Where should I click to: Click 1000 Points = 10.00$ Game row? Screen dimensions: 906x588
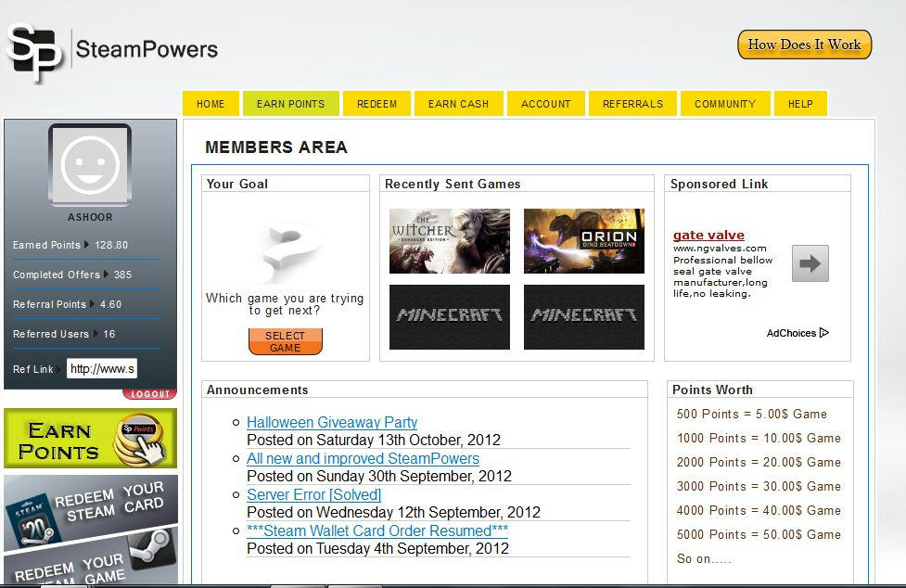[759, 439]
